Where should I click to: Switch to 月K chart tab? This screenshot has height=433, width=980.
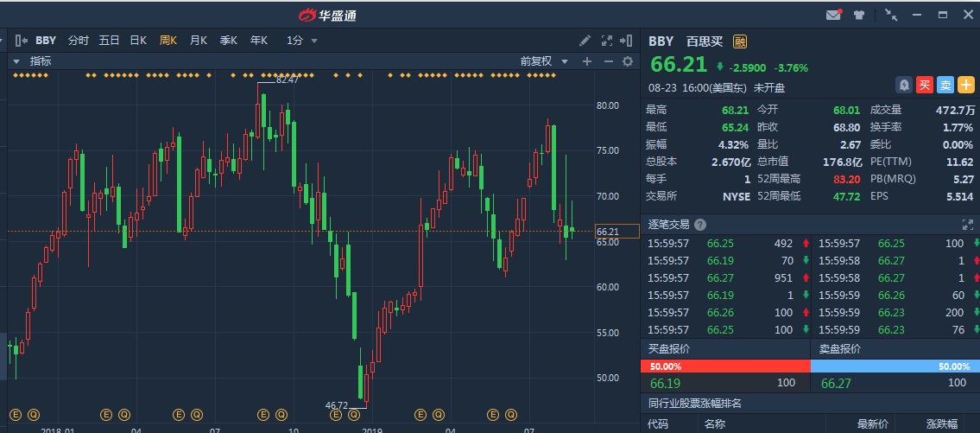click(x=198, y=41)
